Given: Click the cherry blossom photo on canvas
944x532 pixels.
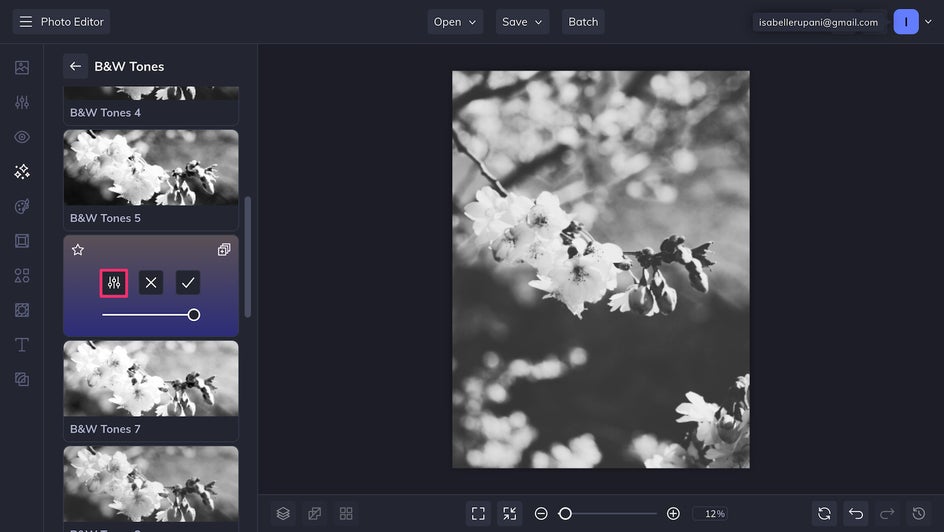Looking at the screenshot, I should point(601,269).
